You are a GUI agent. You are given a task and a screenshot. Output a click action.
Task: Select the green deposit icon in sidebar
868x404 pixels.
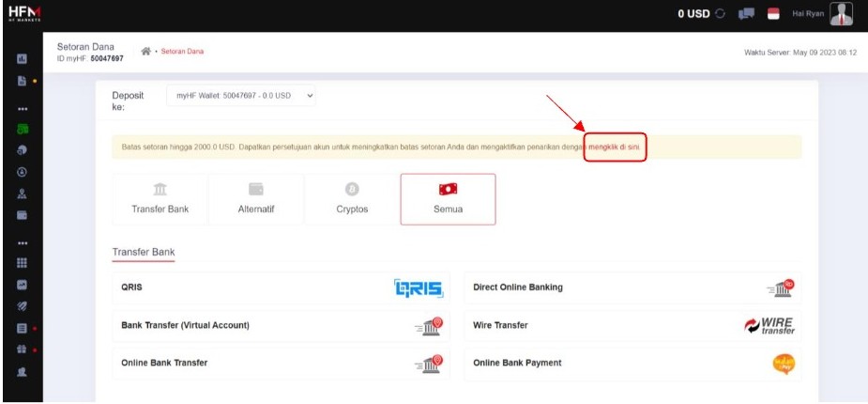22,130
